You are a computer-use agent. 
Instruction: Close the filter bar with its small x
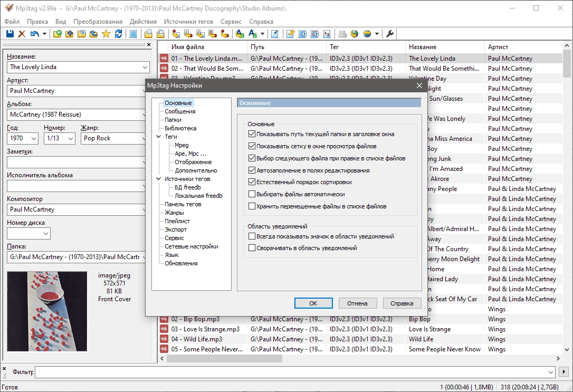pyautogui.click(x=4, y=369)
